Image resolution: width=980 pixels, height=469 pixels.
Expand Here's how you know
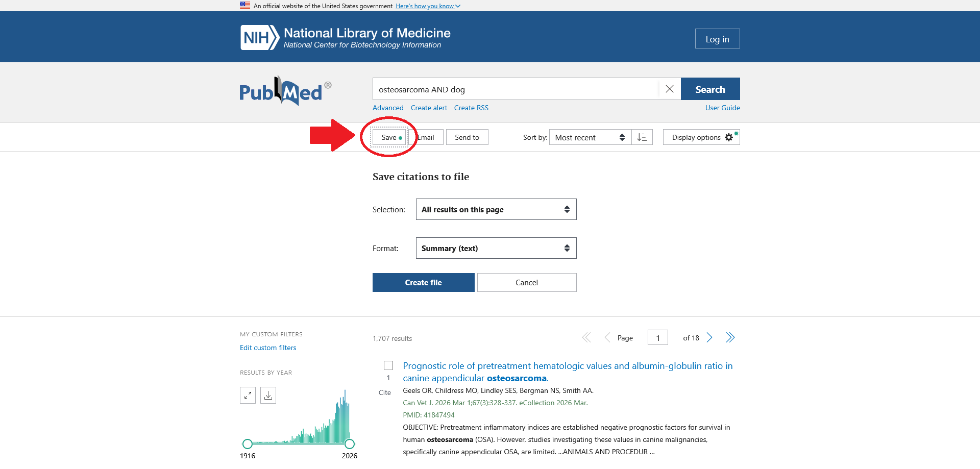click(x=428, y=6)
